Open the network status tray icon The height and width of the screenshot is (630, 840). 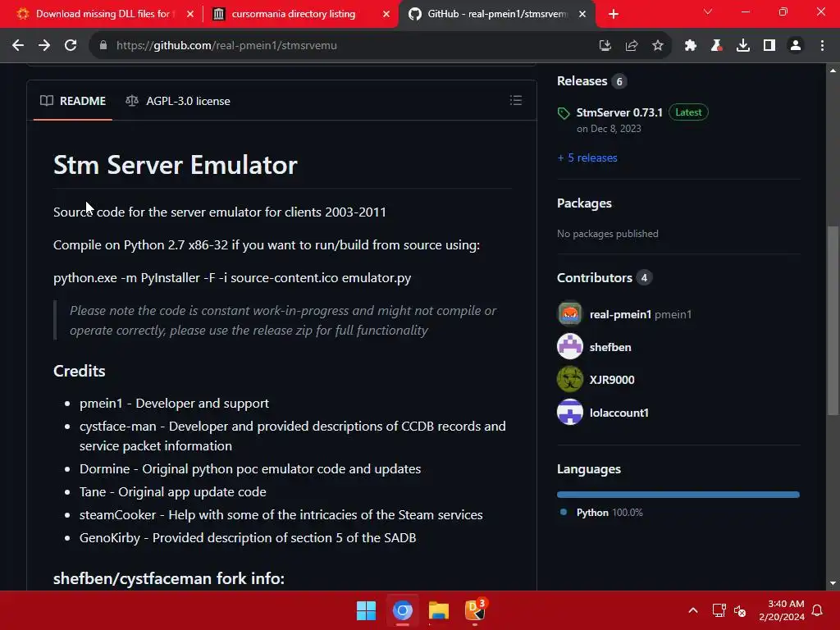(719, 610)
